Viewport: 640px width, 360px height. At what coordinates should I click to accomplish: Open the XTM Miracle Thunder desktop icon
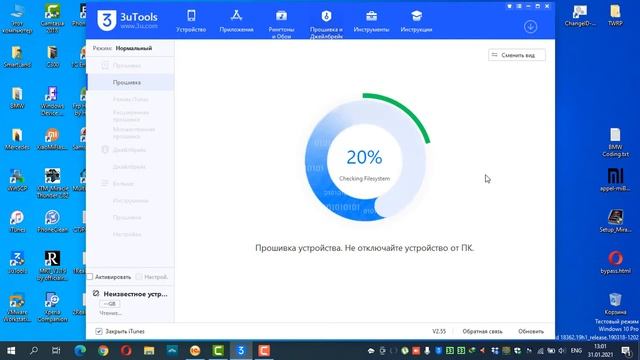click(52, 183)
